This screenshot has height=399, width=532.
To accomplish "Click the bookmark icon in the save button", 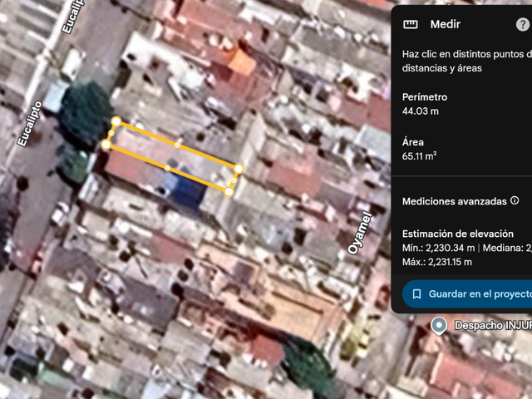I will (416, 293).
